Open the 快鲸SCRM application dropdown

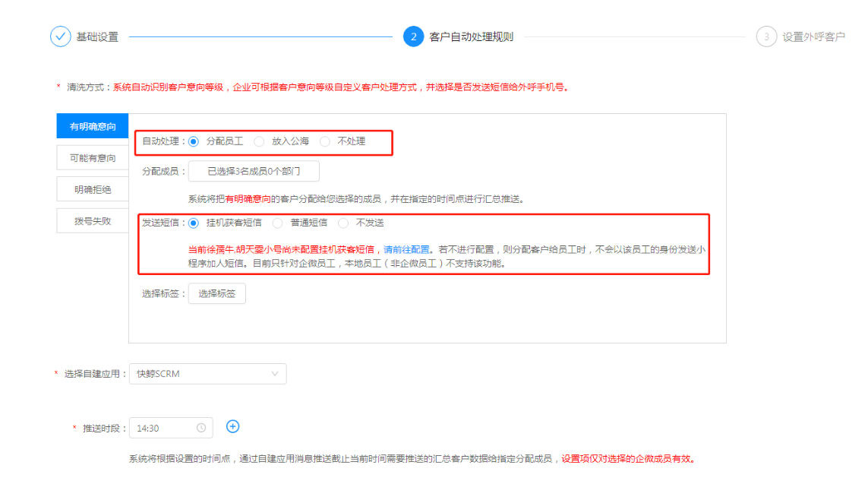207,374
